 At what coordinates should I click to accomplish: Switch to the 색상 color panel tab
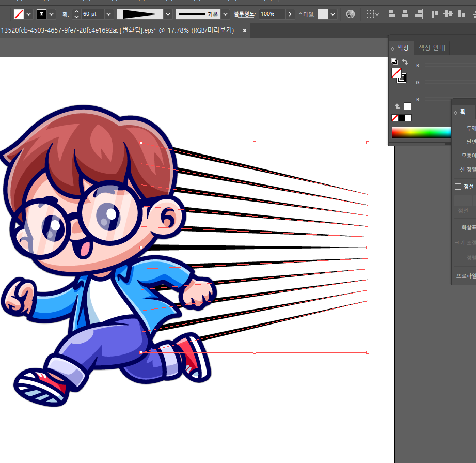coord(403,48)
